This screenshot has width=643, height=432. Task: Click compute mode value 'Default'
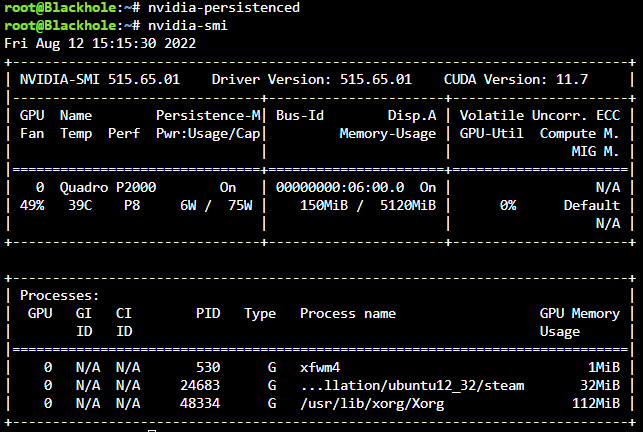click(592, 205)
